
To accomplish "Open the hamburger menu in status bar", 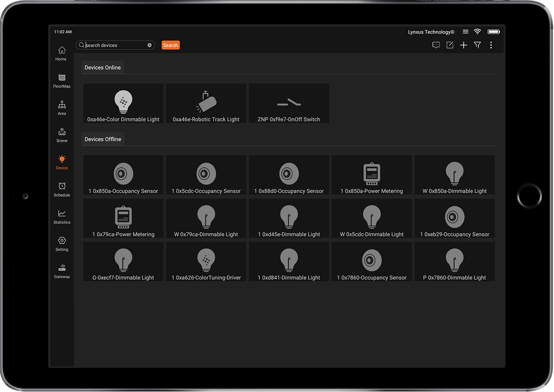I will (x=466, y=32).
